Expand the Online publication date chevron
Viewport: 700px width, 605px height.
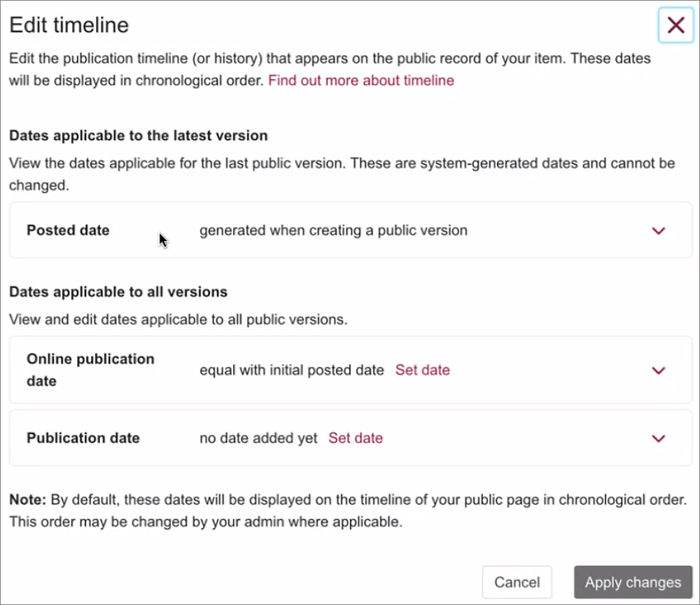pyautogui.click(x=658, y=370)
